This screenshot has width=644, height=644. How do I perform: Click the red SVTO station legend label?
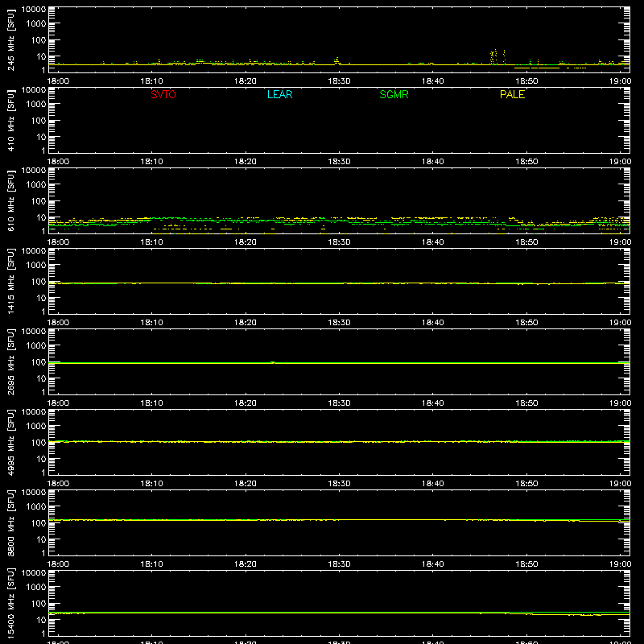point(163,94)
